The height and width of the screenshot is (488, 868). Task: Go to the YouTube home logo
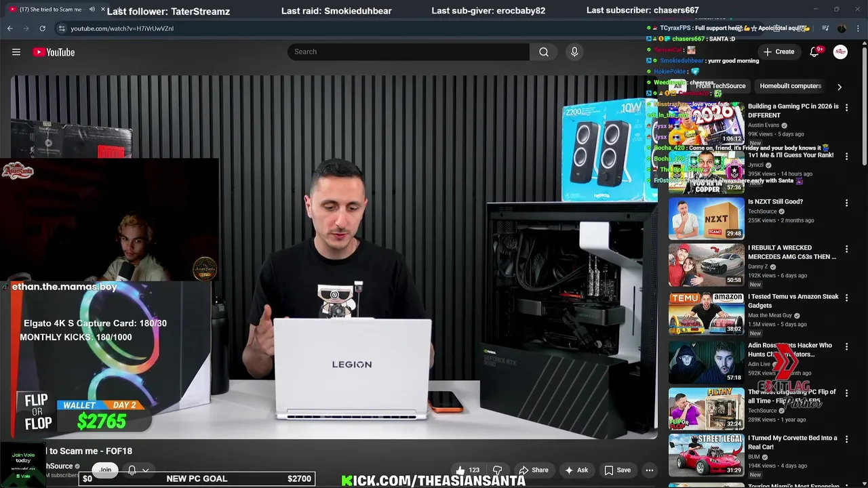(54, 52)
